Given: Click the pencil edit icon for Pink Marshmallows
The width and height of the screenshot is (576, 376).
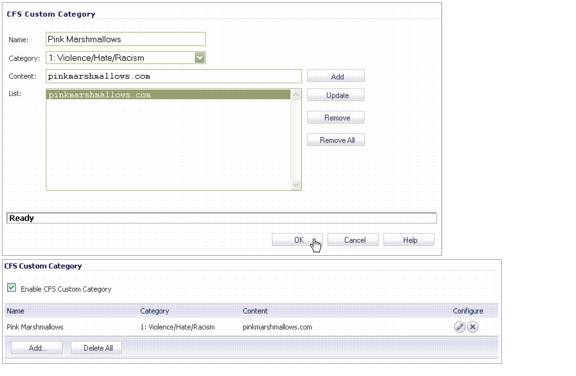Looking at the screenshot, I should pyautogui.click(x=459, y=326).
